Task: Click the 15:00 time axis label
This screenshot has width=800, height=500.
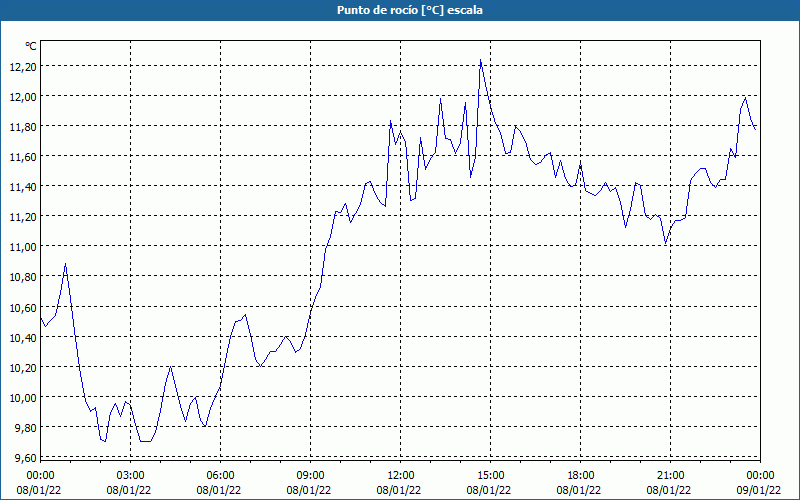Action: (x=490, y=476)
